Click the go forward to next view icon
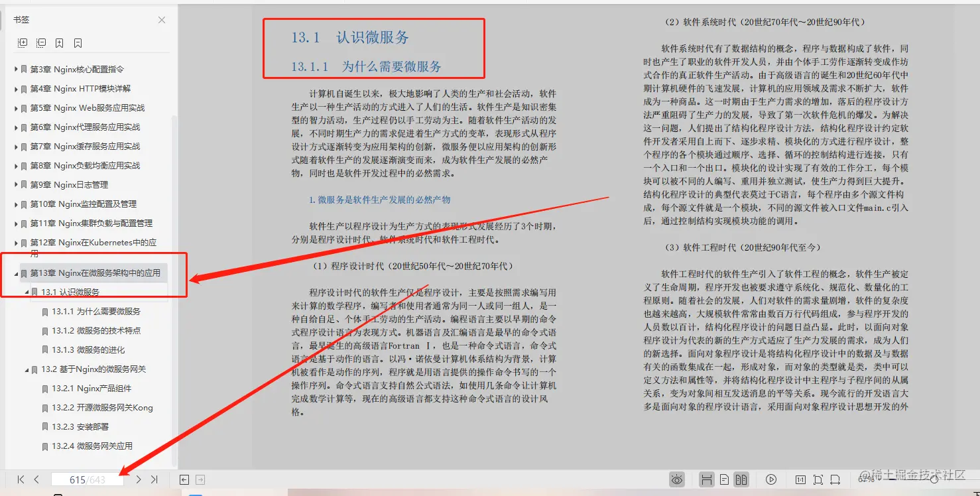The image size is (980, 496). pos(200,479)
